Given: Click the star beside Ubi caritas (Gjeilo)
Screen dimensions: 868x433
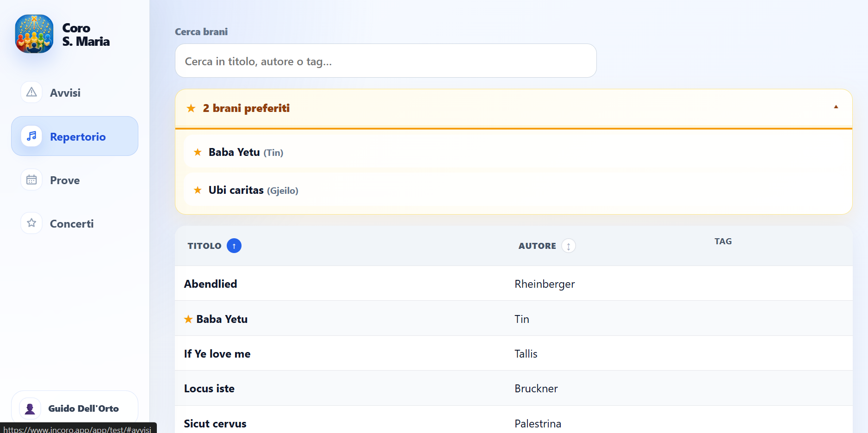Looking at the screenshot, I should click(x=198, y=190).
